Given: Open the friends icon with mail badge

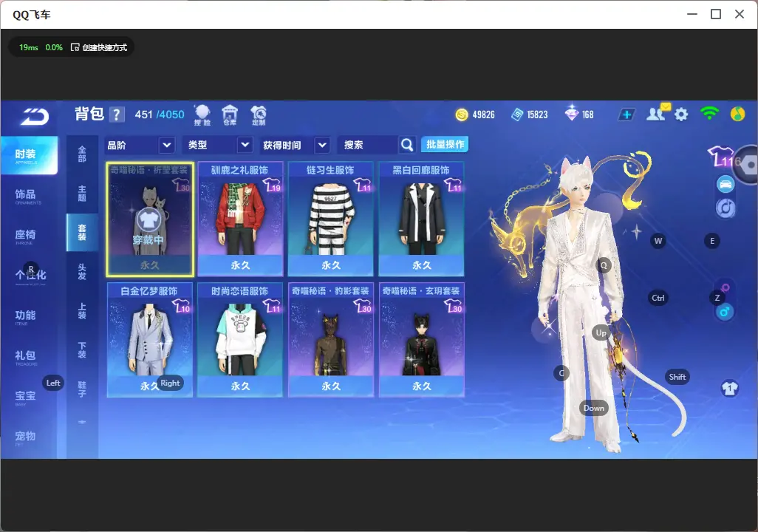Looking at the screenshot, I should point(658,113).
